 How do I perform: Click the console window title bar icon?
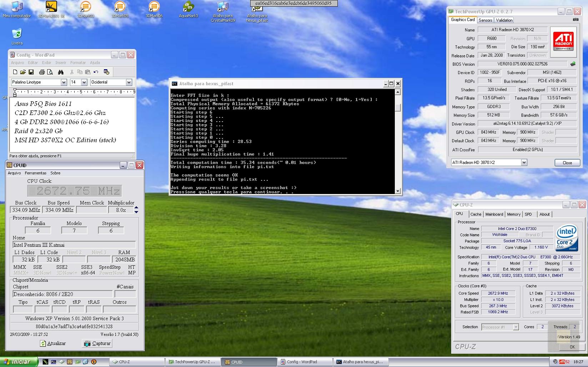[x=174, y=83]
